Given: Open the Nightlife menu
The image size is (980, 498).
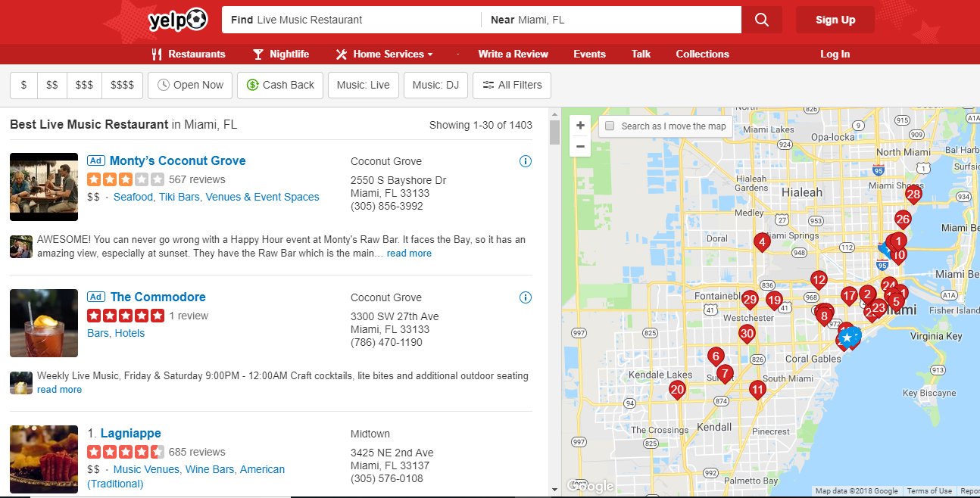Looking at the screenshot, I should coord(281,54).
